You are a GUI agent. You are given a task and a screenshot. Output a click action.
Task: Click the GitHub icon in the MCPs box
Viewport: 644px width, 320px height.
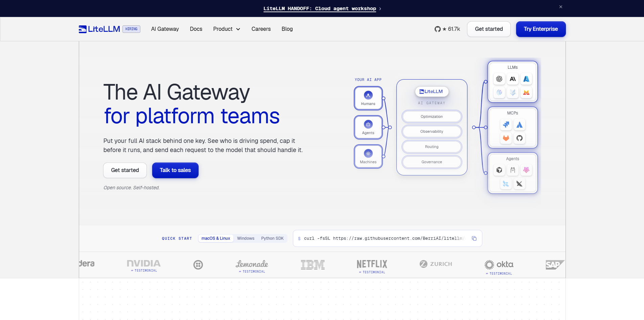tap(520, 138)
